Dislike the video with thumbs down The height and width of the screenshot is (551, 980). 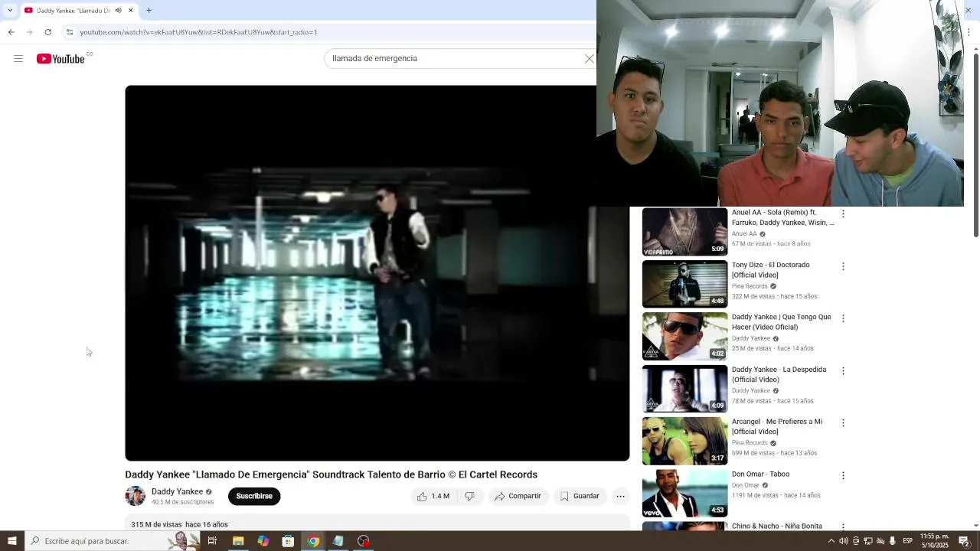469,496
